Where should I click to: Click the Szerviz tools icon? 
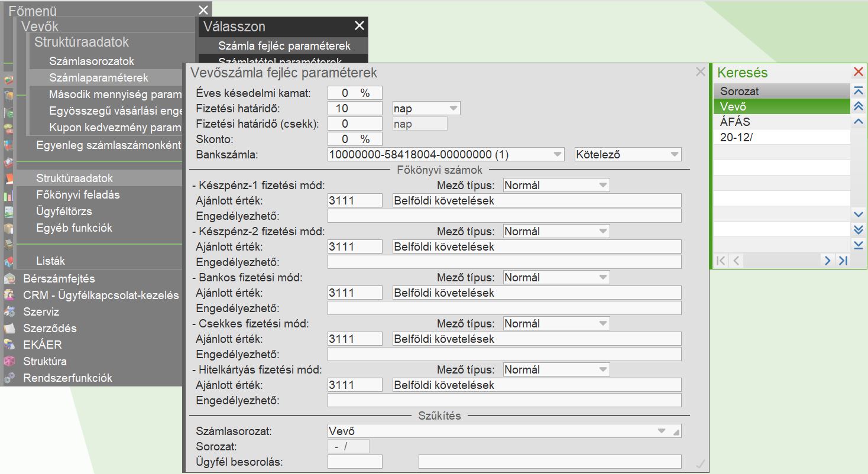[x=9, y=312]
